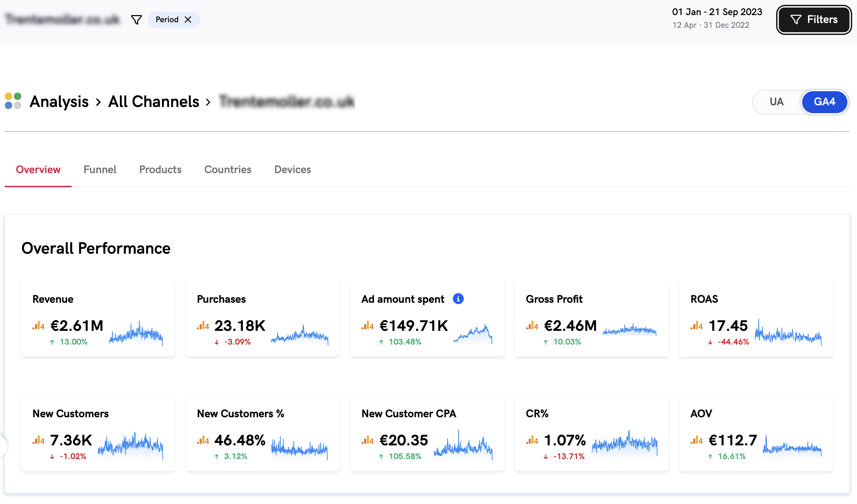Image resolution: width=857 pixels, height=504 pixels.
Task: Click the info icon next to Ad amount spent
Action: pos(458,299)
